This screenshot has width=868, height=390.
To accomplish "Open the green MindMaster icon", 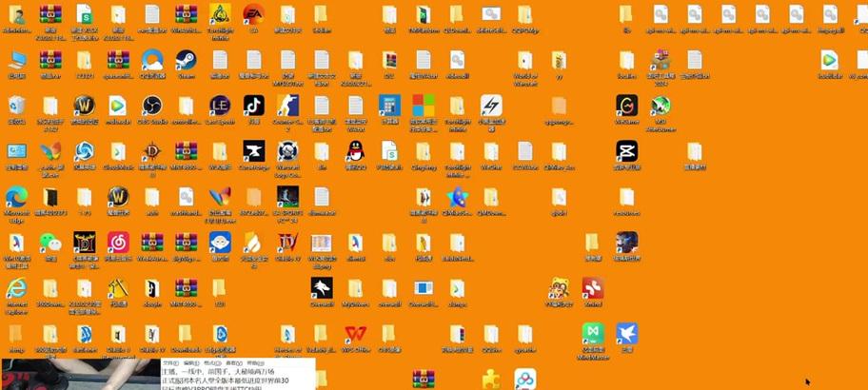I will [x=593, y=334].
